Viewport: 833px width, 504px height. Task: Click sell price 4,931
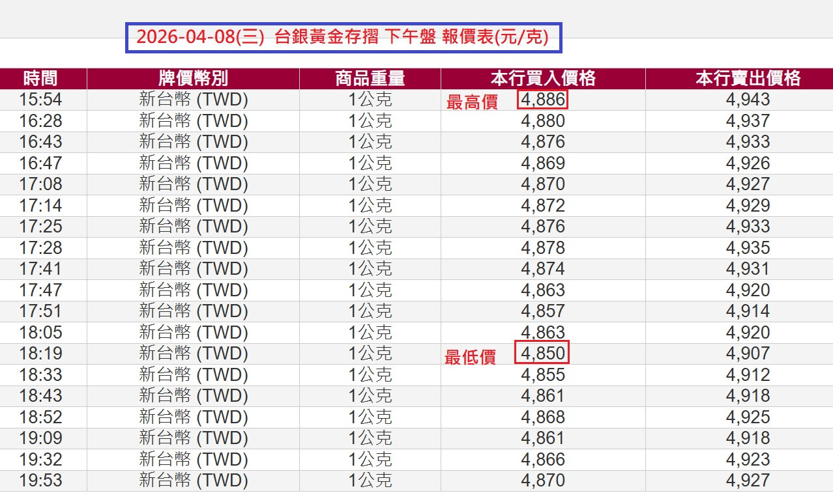pyautogui.click(x=748, y=269)
